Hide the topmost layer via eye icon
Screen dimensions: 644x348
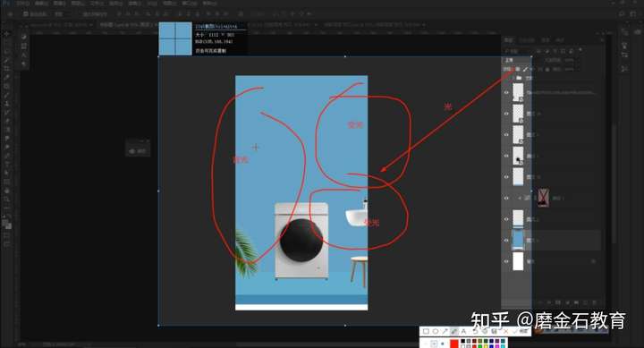506,93
